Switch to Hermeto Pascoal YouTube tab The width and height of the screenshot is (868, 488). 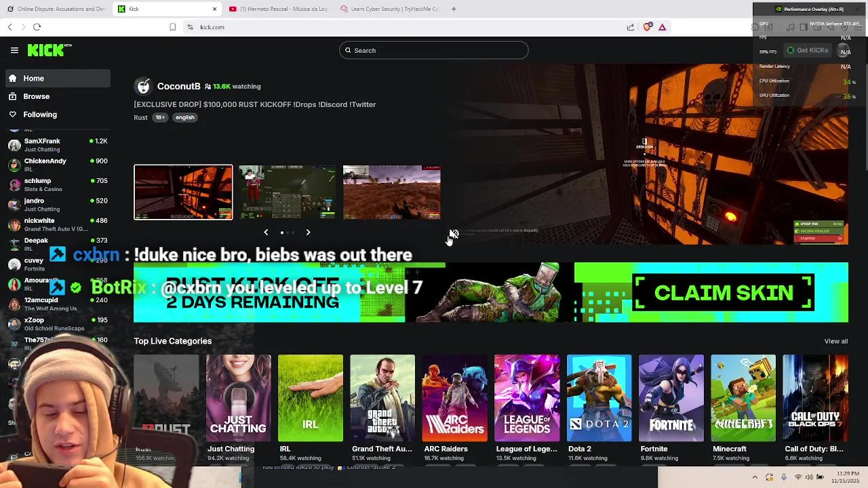point(279,9)
